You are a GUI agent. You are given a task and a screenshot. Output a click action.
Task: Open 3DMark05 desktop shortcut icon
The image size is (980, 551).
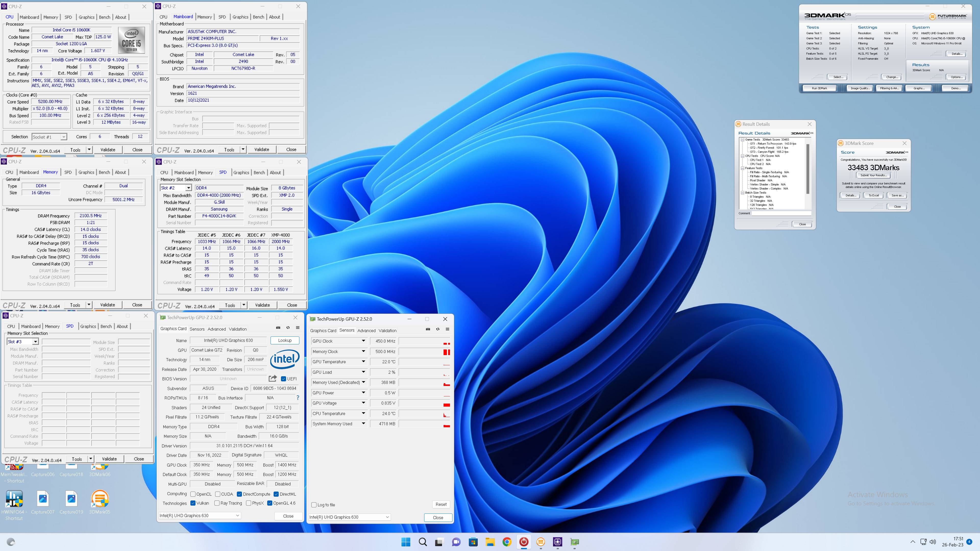pos(100,502)
